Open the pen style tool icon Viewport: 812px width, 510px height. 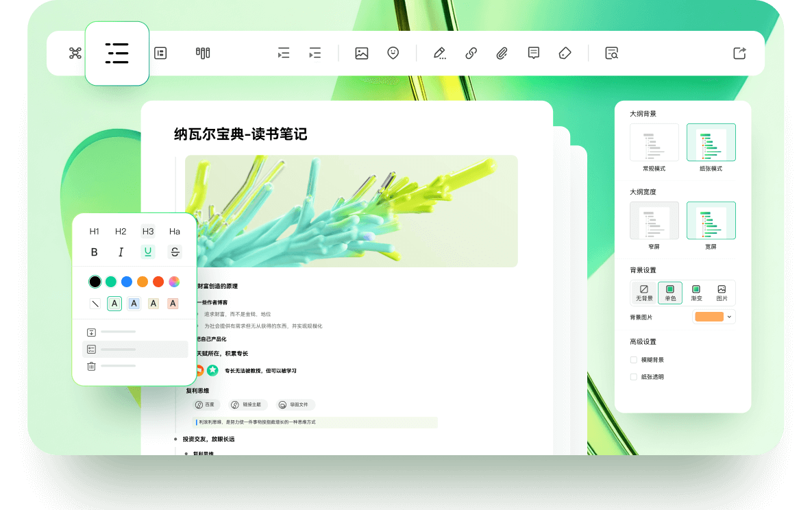[440, 53]
